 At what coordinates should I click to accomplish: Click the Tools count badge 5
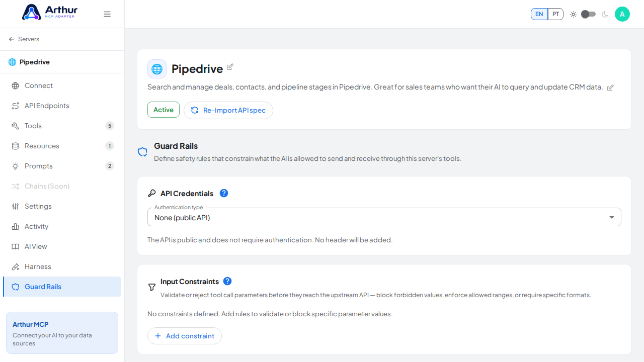click(110, 126)
